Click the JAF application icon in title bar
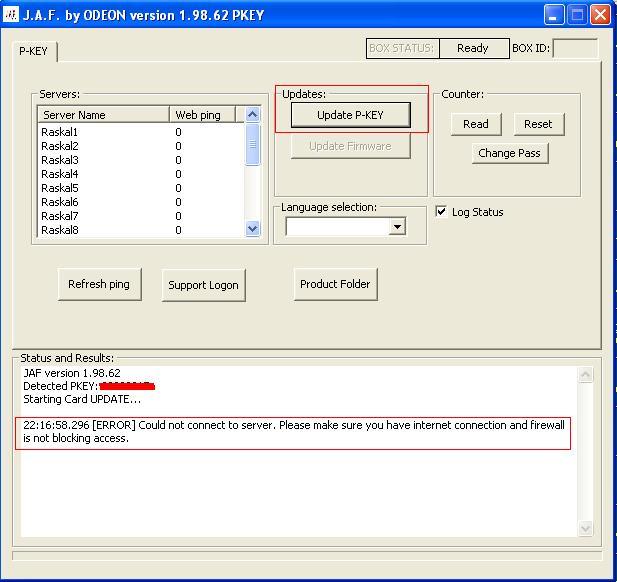The image size is (617, 582). tap(11, 15)
